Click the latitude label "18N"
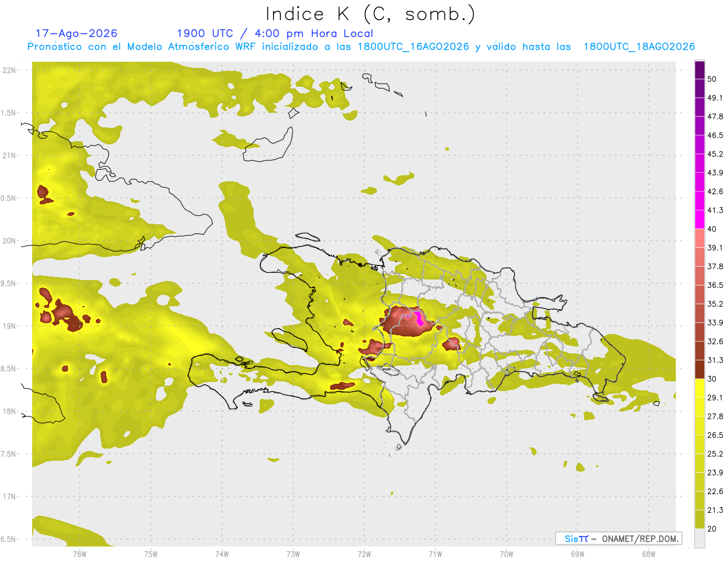 click(9, 411)
